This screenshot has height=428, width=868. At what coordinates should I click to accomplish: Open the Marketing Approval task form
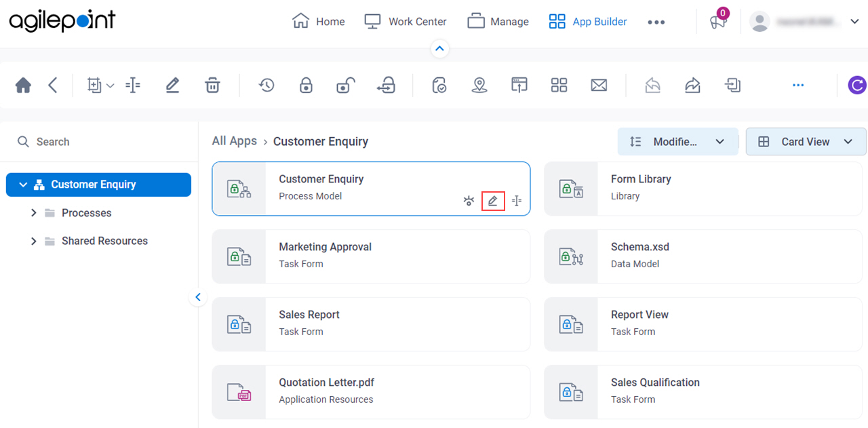(371, 256)
